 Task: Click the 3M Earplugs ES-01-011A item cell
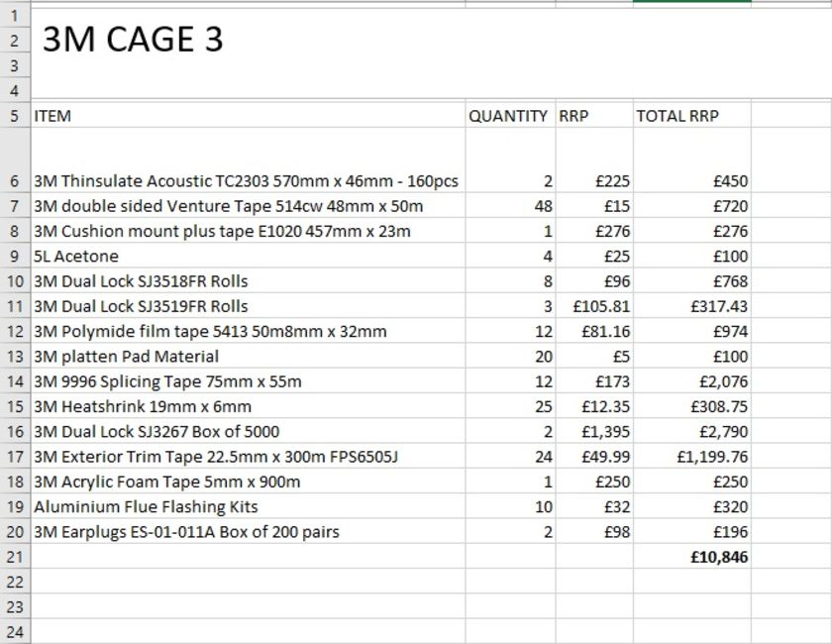pyautogui.click(x=186, y=532)
